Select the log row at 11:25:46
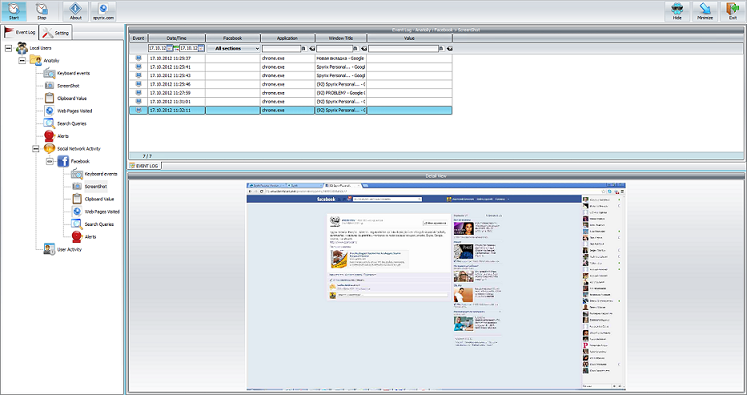The image size is (747, 395). 291,84
